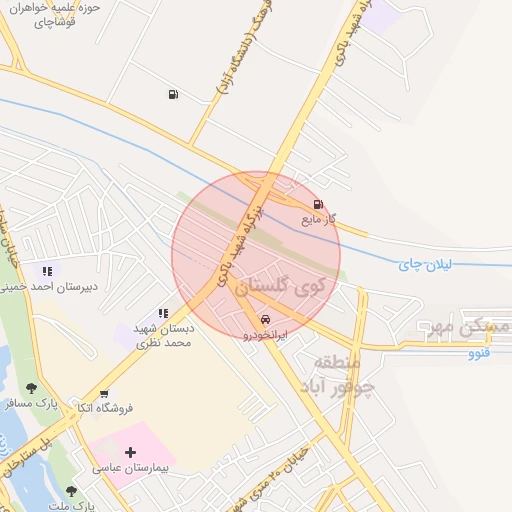
Task: Select the بیمارستان عباسی hospital name label
Action: pyautogui.click(x=130, y=469)
